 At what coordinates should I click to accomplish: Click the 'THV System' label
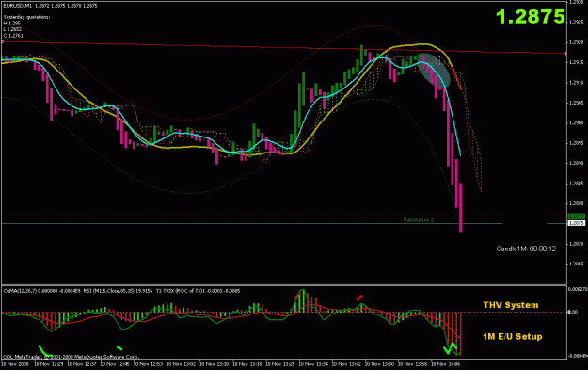click(510, 305)
